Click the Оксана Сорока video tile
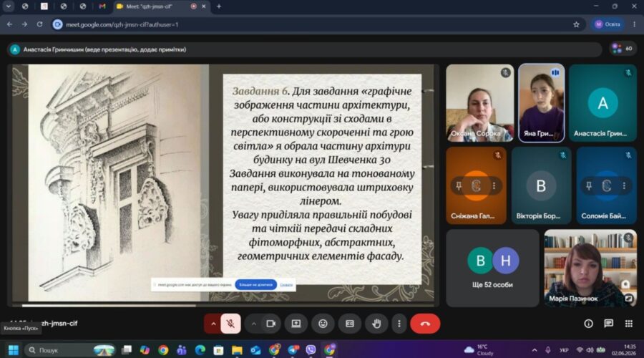 click(479, 103)
